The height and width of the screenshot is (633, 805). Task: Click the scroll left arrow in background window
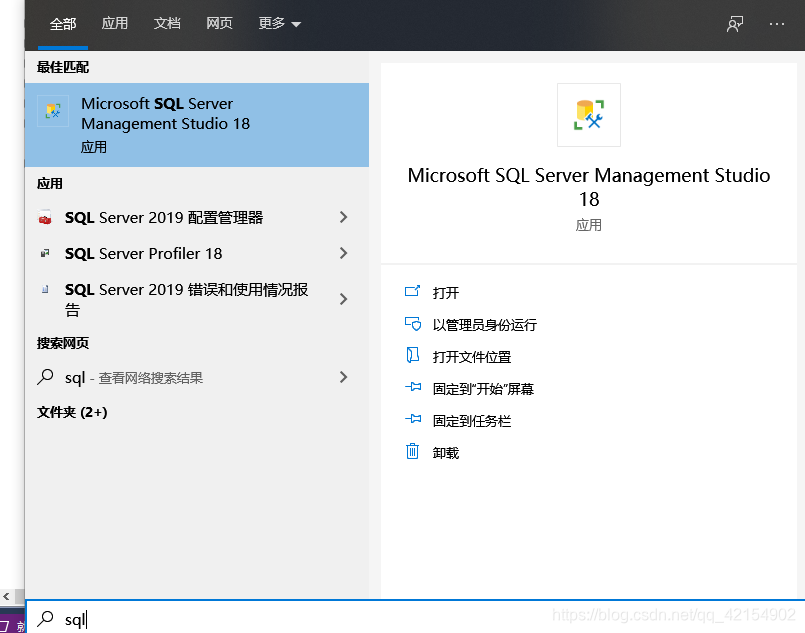click(x=6, y=596)
